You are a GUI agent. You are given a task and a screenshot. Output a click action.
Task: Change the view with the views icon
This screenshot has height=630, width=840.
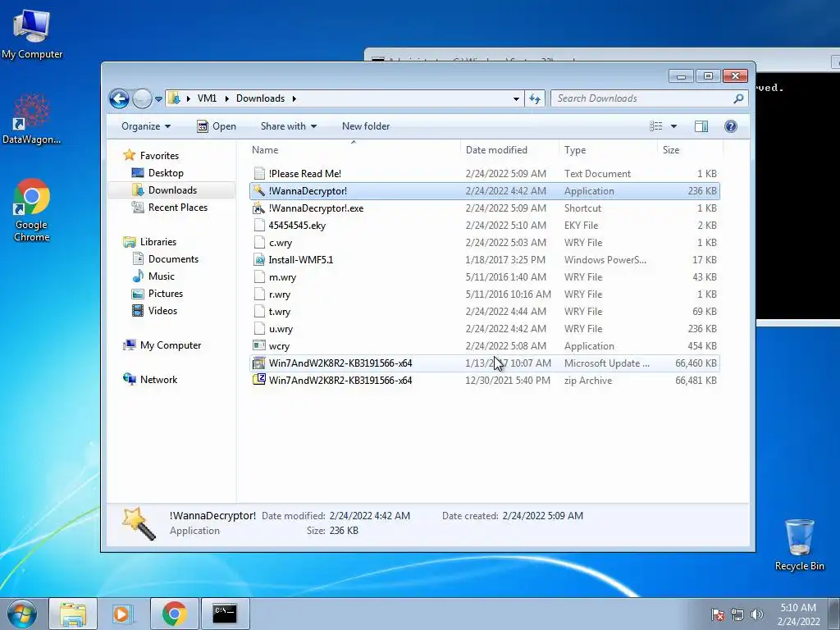[x=656, y=126]
